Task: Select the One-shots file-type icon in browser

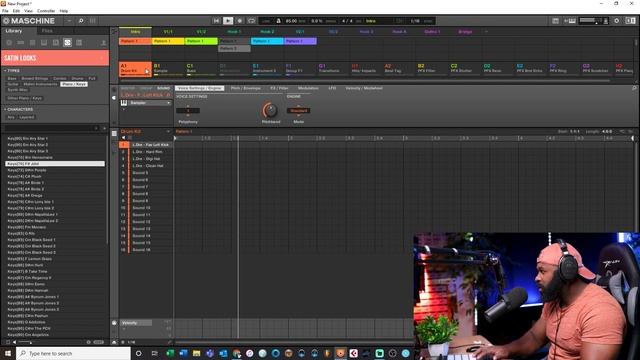Action: coord(79,42)
